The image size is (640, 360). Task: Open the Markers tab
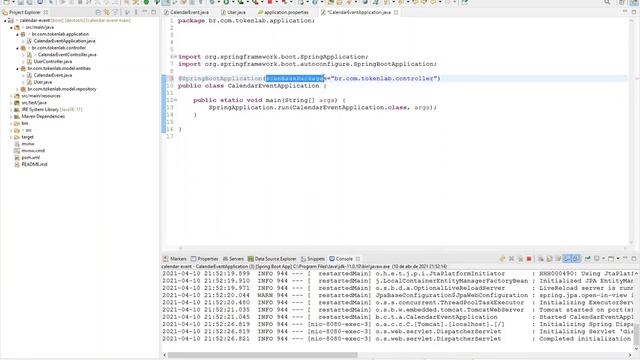[x=175, y=259]
